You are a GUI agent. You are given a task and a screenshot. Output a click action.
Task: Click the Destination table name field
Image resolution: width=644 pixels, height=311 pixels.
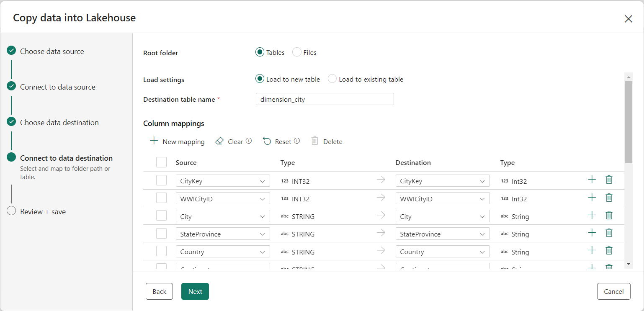tap(325, 99)
